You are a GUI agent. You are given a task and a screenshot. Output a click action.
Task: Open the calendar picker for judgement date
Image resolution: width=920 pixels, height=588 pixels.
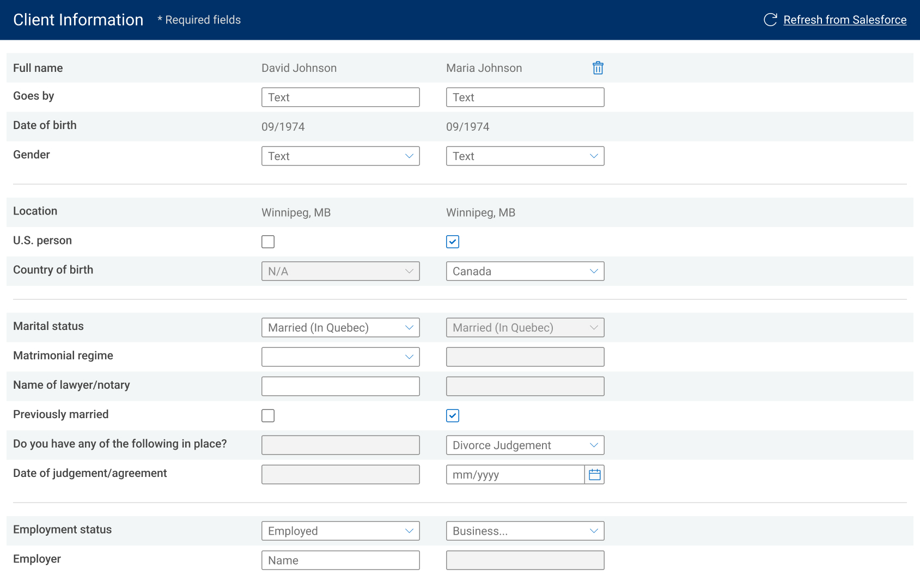[x=594, y=475]
